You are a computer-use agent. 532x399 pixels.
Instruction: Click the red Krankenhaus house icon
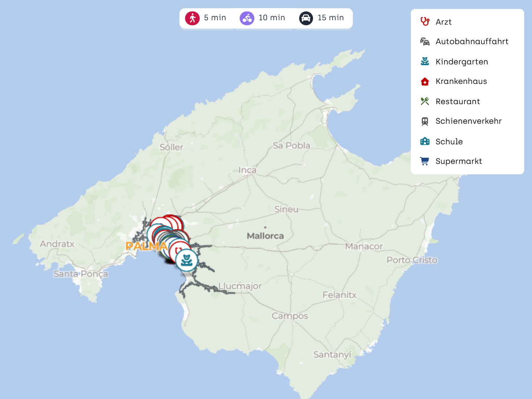425,81
